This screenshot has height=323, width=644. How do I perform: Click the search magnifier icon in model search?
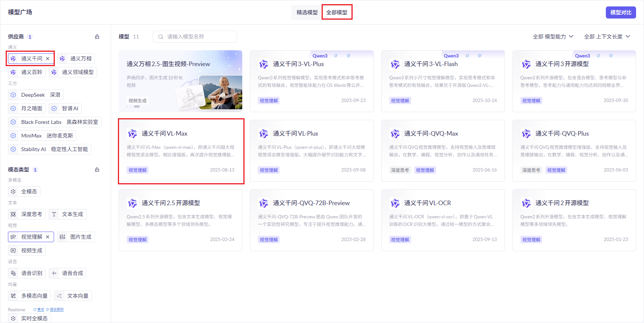(x=161, y=37)
